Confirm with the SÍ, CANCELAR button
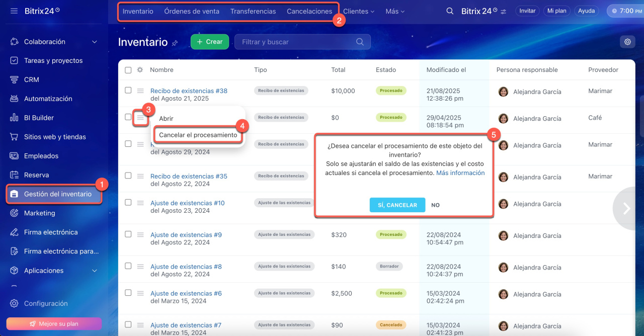Viewport: 644px width, 336px height. pos(397,205)
